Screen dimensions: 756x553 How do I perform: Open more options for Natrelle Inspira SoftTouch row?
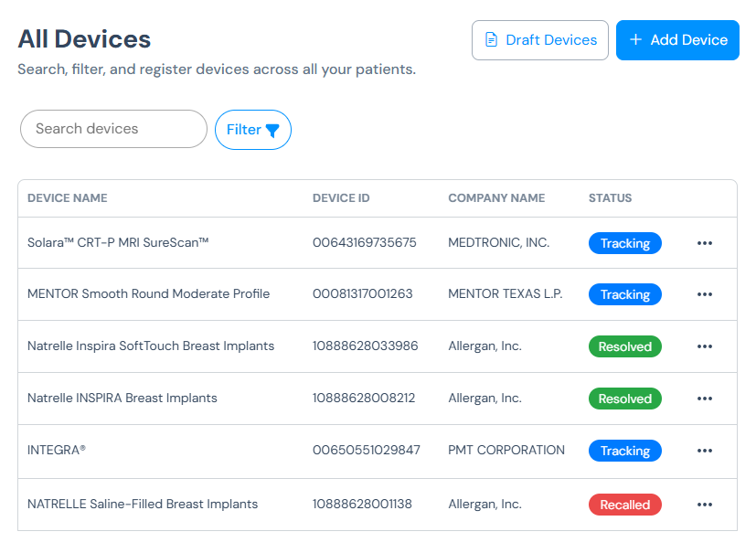point(705,346)
